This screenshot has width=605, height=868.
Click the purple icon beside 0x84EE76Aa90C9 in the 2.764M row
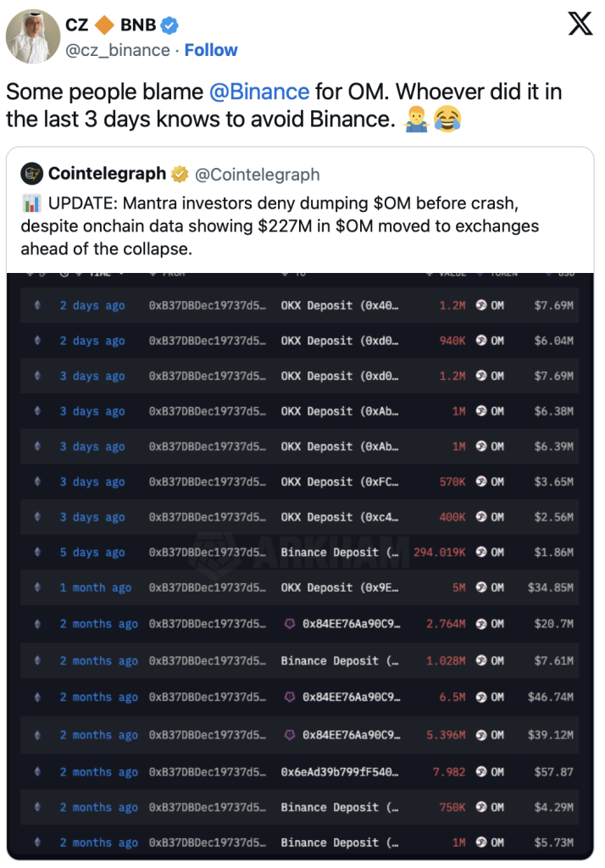coord(290,624)
